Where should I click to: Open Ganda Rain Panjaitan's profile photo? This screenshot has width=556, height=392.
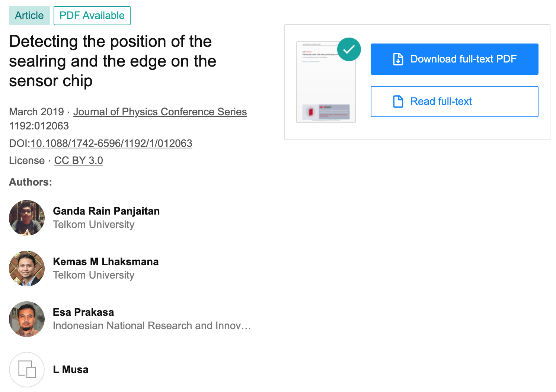click(x=27, y=218)
